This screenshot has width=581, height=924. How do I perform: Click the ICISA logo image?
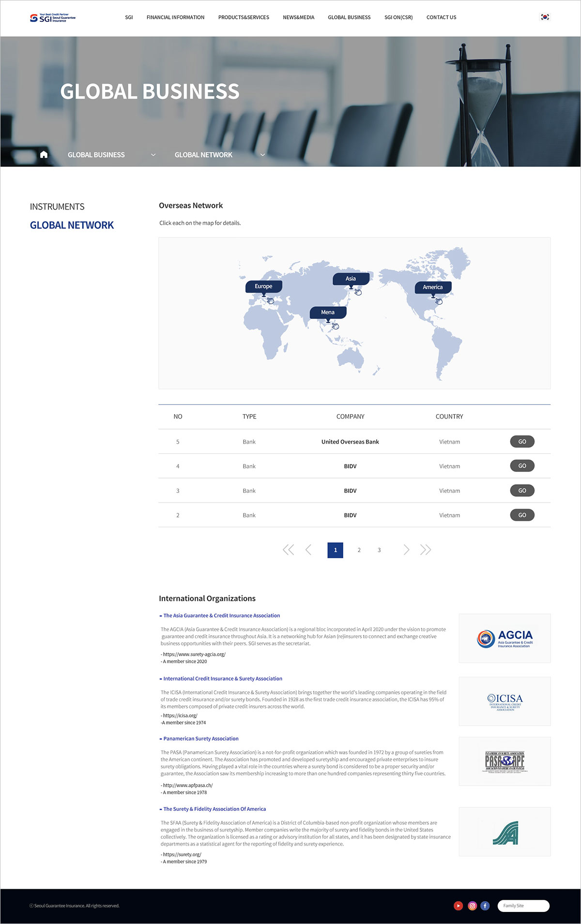point(505,701)
